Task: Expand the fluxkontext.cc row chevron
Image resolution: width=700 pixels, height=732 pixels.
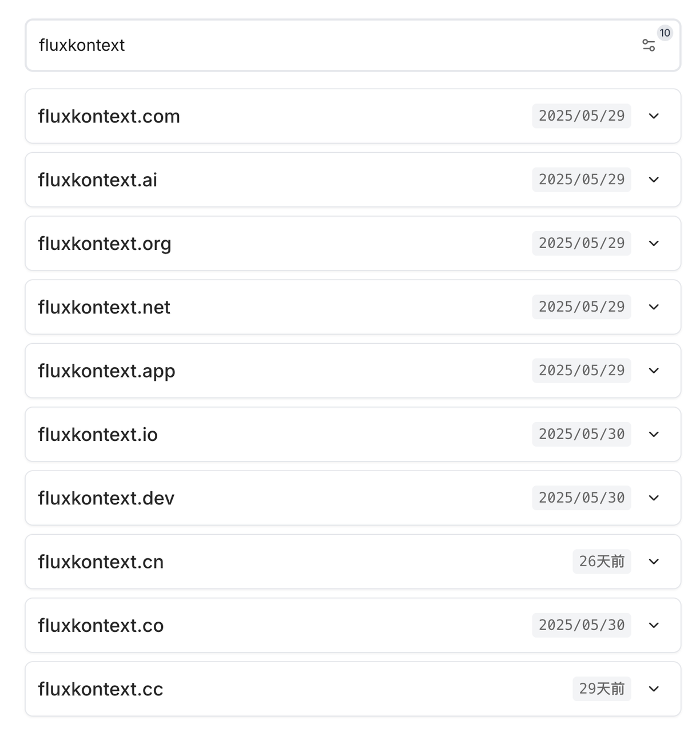Action: tap(654, 689)
